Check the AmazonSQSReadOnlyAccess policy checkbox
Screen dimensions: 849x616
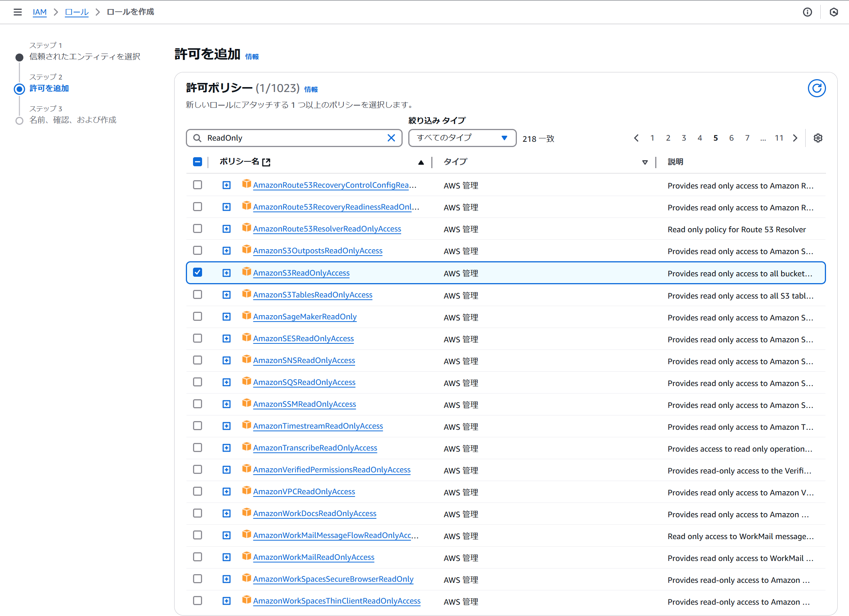pyautogui.click(x=198, y=382)
